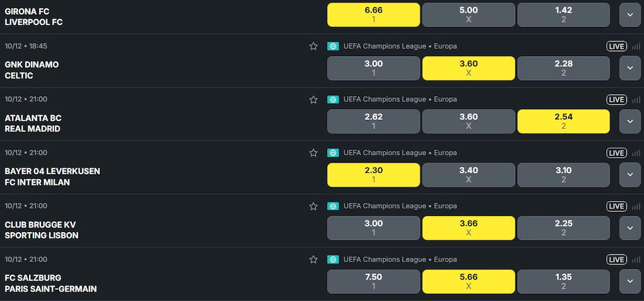The height and width of the screenshot is (301, 644).
Task: Expand the Bayer Leverkusen vs Inter Milan markets
Action: coord(630,175)
